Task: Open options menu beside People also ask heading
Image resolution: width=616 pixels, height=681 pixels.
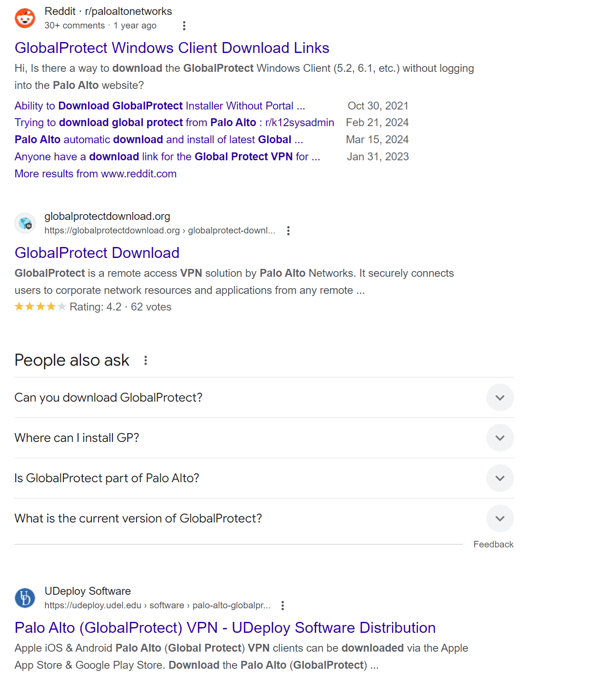Action: (x=146, y=360)
